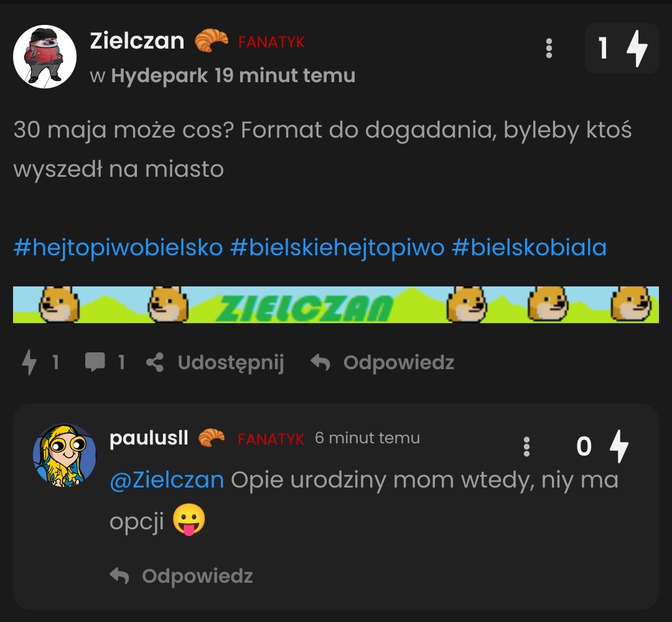The image size is (672, 622).
Task: Click the Zielczan signature banner image
Action: (335, 304)
